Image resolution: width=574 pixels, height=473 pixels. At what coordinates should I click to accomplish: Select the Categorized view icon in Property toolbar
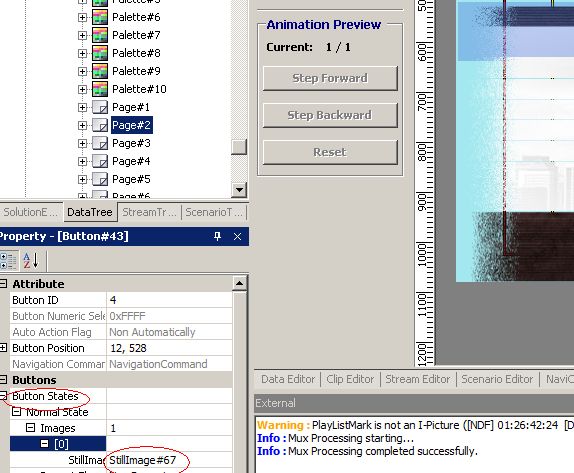[8, 260]
